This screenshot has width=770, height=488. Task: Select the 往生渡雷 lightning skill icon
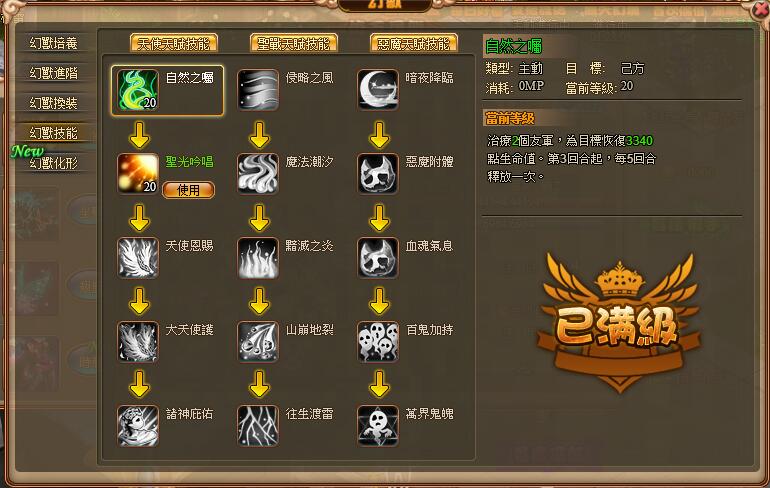258,426
